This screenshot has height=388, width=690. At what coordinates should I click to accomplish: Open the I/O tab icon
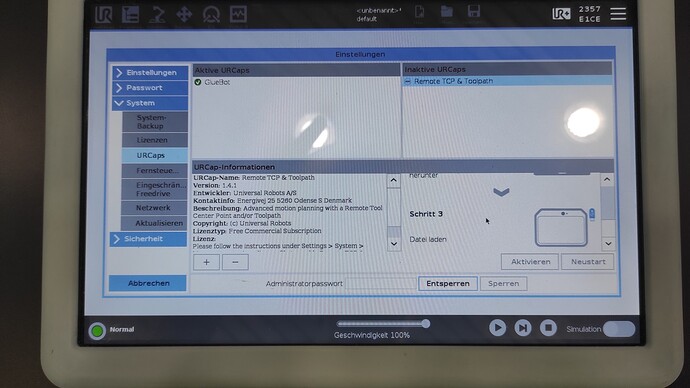tap(211, 15)
